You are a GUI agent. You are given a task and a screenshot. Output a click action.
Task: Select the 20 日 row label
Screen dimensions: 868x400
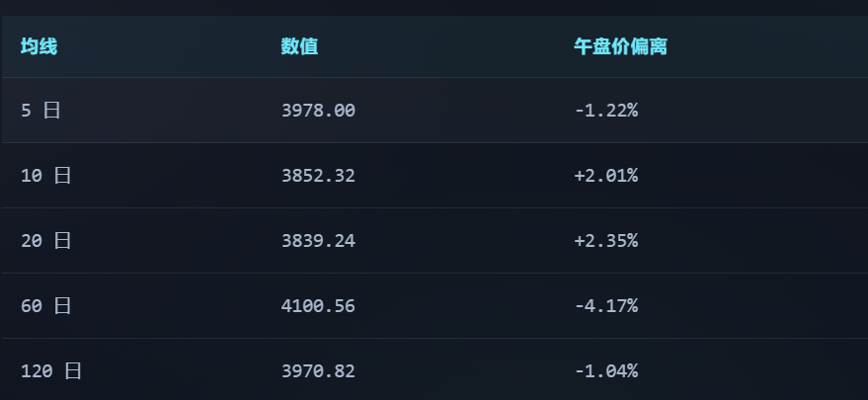tap(46, 240)
